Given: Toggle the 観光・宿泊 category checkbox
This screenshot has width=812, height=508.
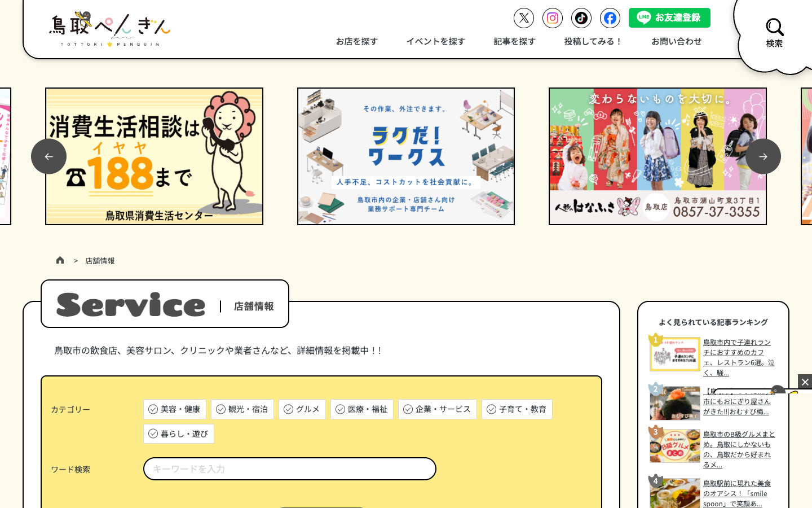Looking at the screenshot, I should click(x=242, y=409).
